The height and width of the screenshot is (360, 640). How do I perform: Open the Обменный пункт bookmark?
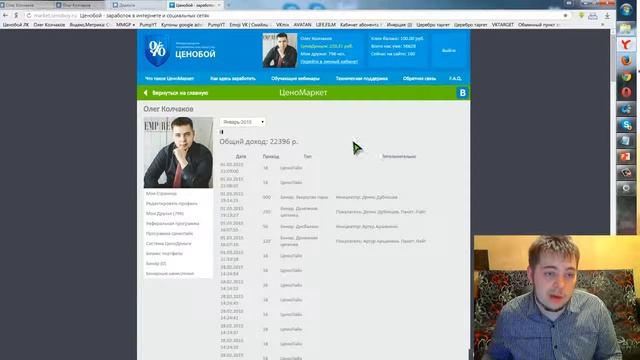pyautogui.click(x=538, y=25)
